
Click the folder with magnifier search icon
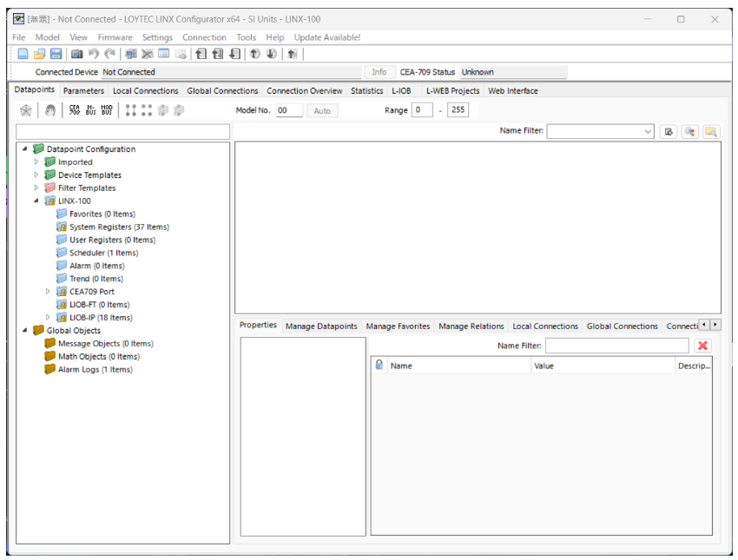tap(711, 131)
